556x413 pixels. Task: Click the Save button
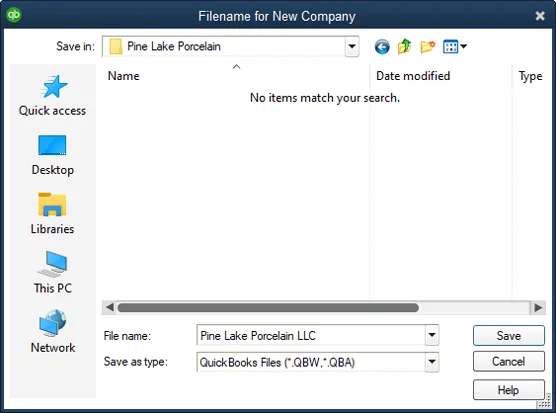(x=508, y=335)
